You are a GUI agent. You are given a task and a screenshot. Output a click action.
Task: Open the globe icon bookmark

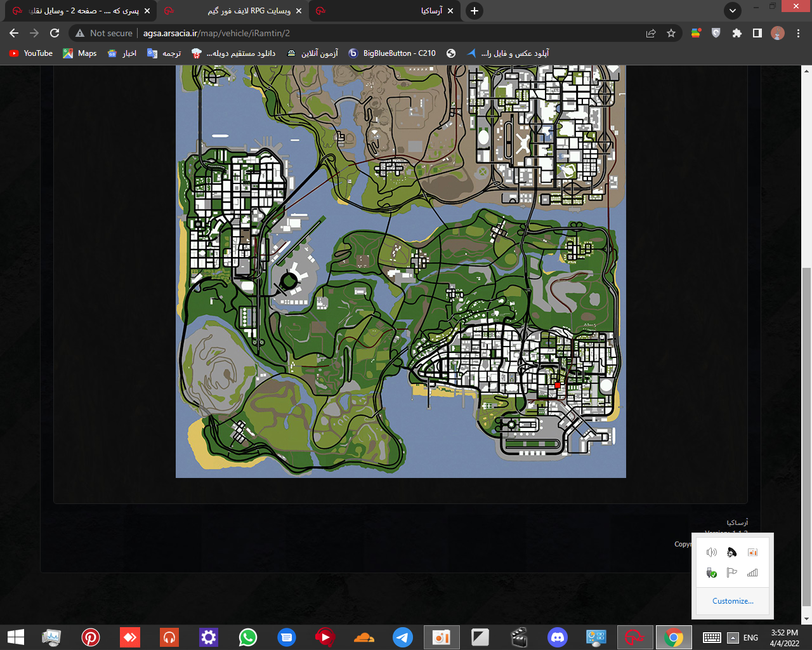click(451, 53)
